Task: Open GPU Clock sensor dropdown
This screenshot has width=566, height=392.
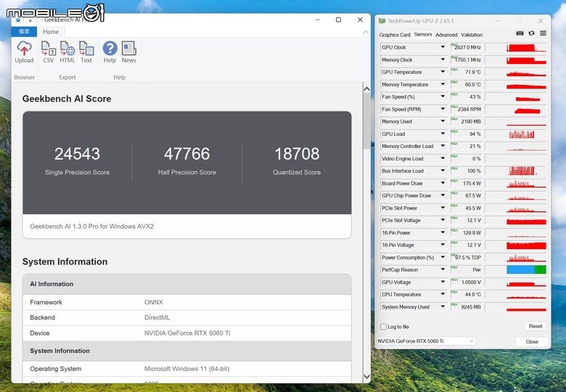Action: (x=443, y=47)
